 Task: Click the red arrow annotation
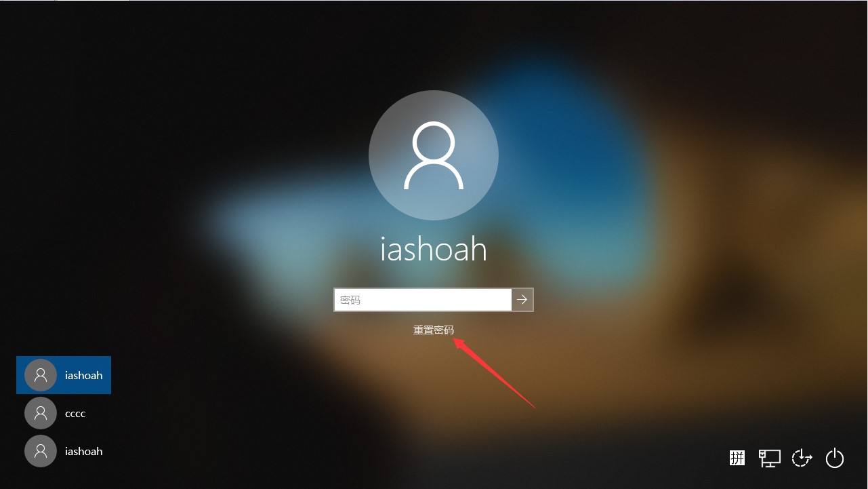[494, 373]
